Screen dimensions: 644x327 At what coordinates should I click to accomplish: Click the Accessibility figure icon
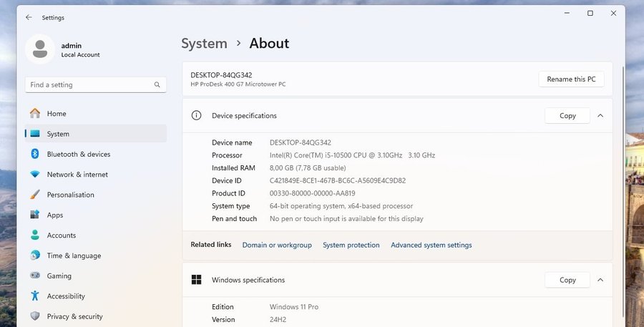coord(34,296)
